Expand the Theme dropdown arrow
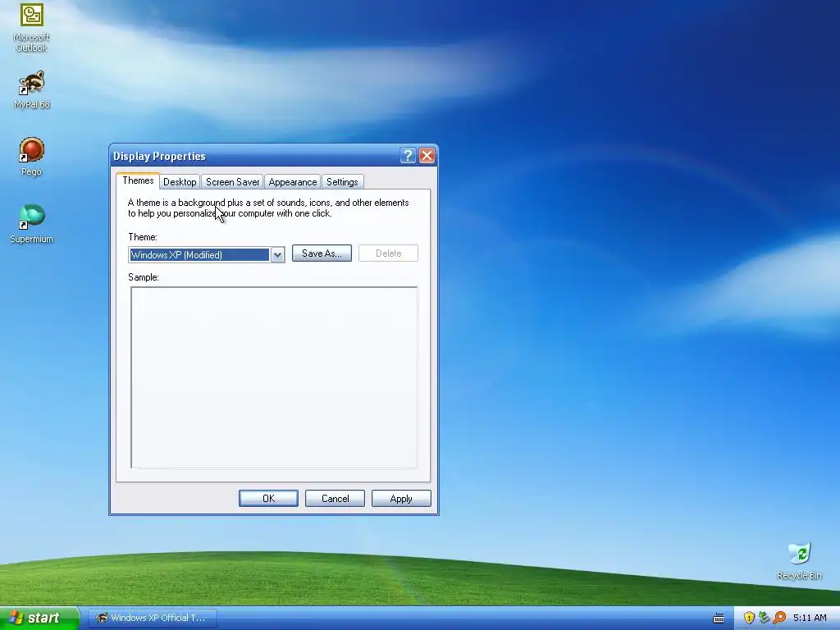The width and height of the screenshot is (840, 630). click(277, 255)
